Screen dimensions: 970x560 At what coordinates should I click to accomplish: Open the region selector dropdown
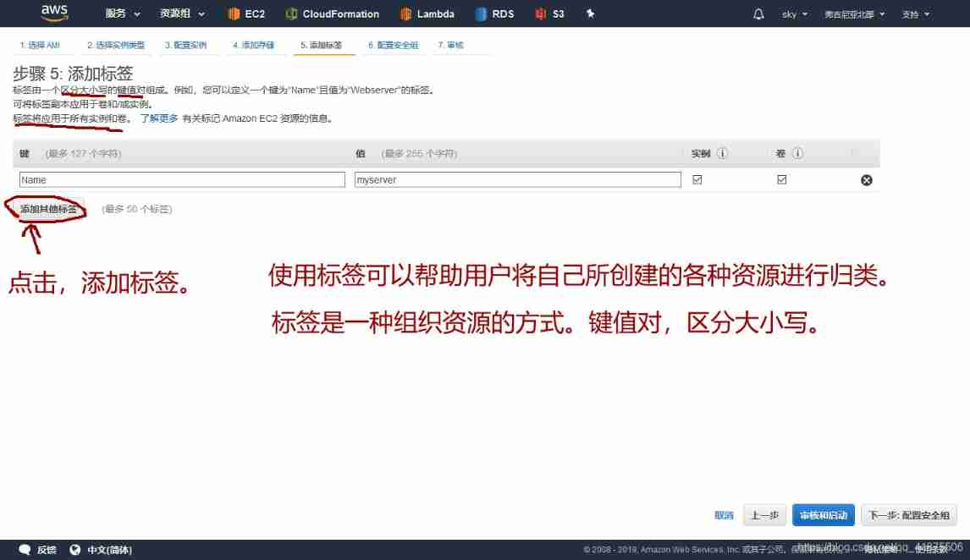click(855, 14)
